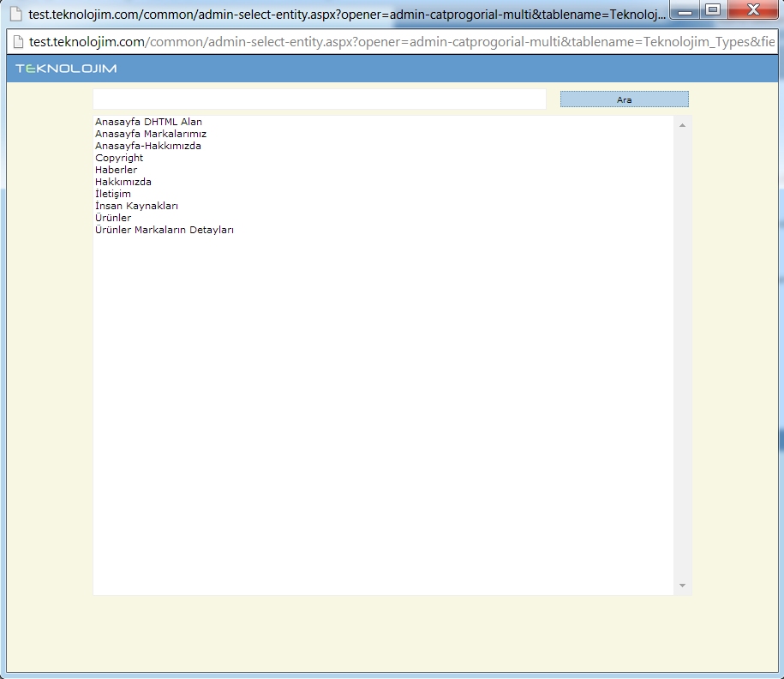Minimize the popup window
This screenshot has width=784, height=679.
tap(685, 9)
